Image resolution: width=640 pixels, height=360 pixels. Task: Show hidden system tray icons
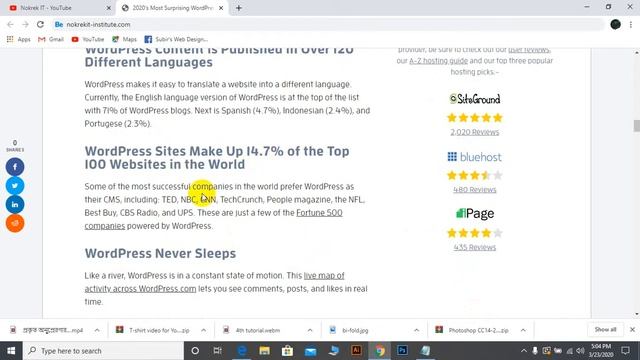tap(524, 351)
